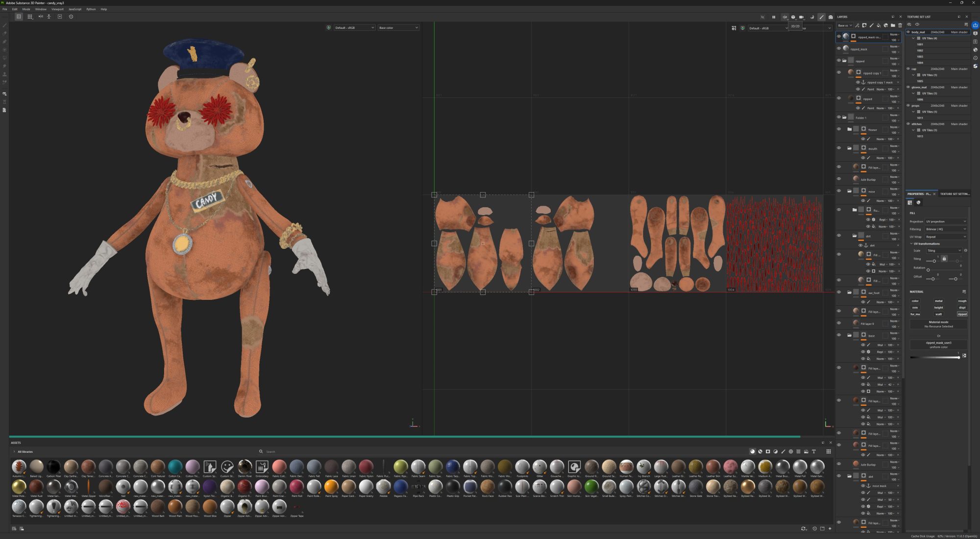The height and width of the screenshot is (539, 980).
Task: Collapse UV Tiles (4) under body_mat
Action: [x=913, y=38]
